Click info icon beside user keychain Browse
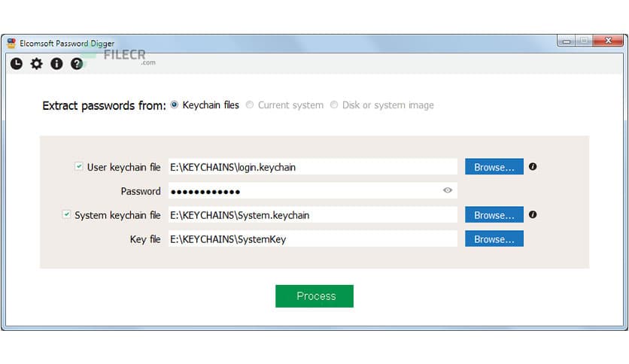The image size is (629, 364). [x=533, y=166]
